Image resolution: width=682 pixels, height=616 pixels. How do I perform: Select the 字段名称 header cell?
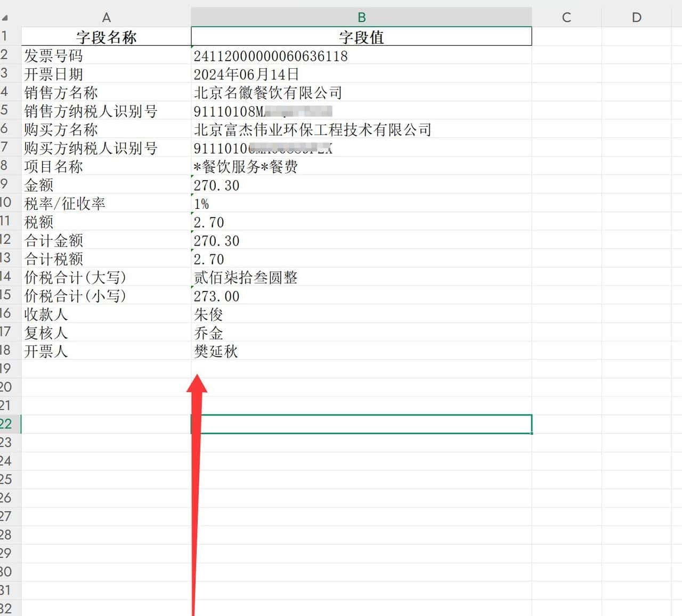pos(106,37)
